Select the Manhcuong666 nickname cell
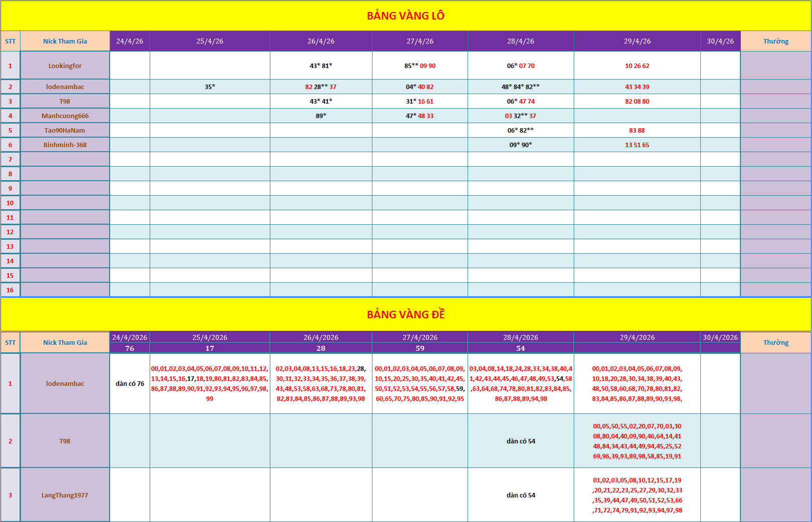812x522 pixels. click(x=65, y=116)
